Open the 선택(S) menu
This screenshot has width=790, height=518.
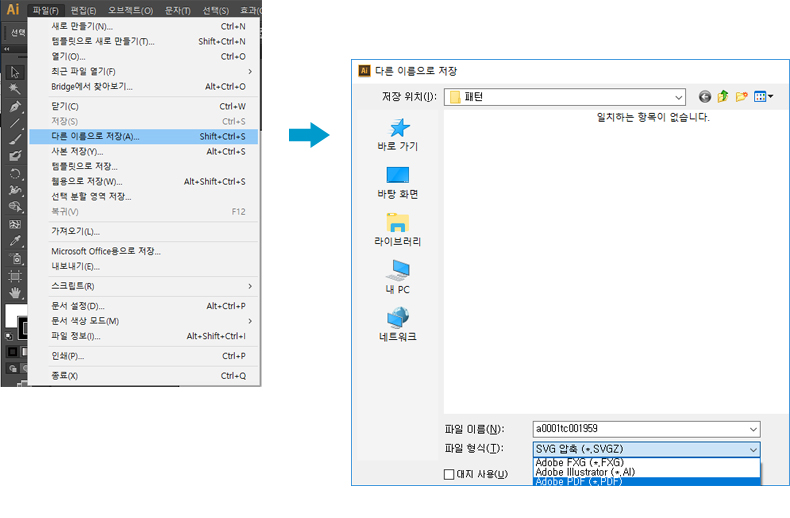tap(216, 10)
